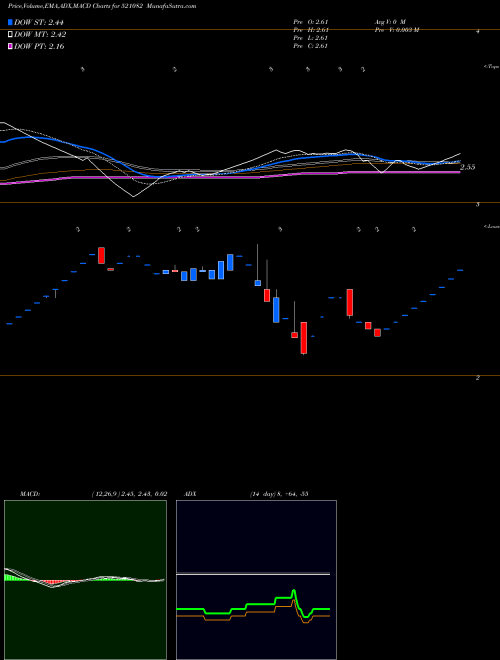Click the ADX (14 day) parameter values
500x660 pixels.
point(279,494)
